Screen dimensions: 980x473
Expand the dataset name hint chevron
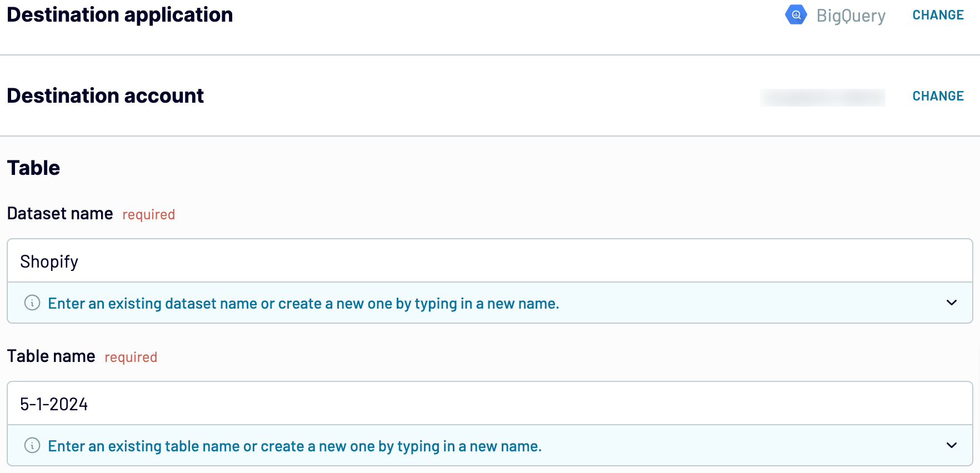tap(951, 303)
